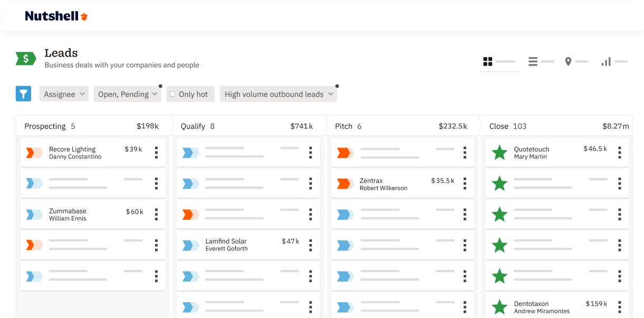Image resolution: width=644 pixels, height=318 pixels.
Task: Open the Quotetouch card three-dot menu
Action: [x=619, y=153]
